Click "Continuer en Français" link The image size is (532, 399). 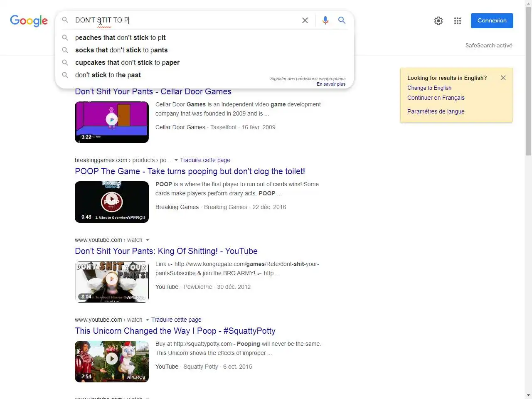coord(436,98)
